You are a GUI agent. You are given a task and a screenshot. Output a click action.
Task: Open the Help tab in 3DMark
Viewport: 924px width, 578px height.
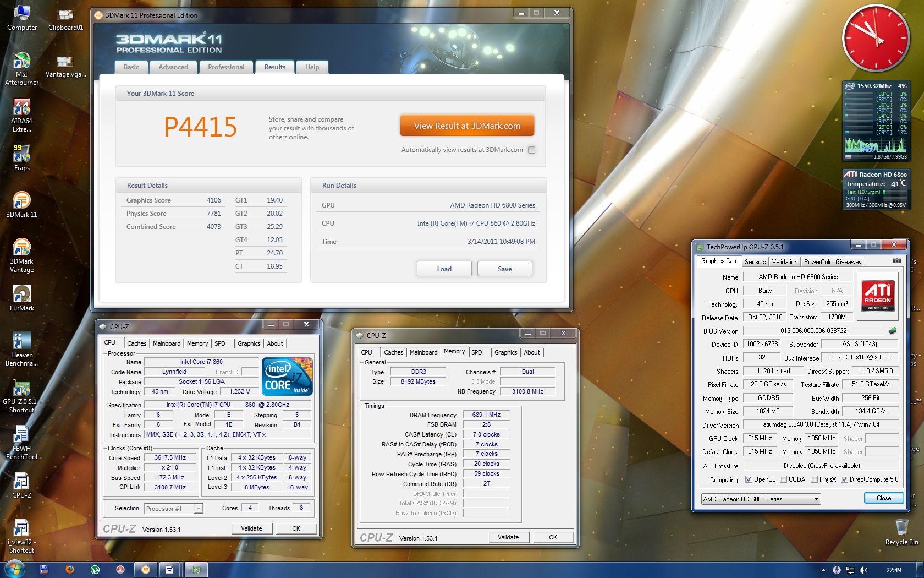(x=312, y=67)
